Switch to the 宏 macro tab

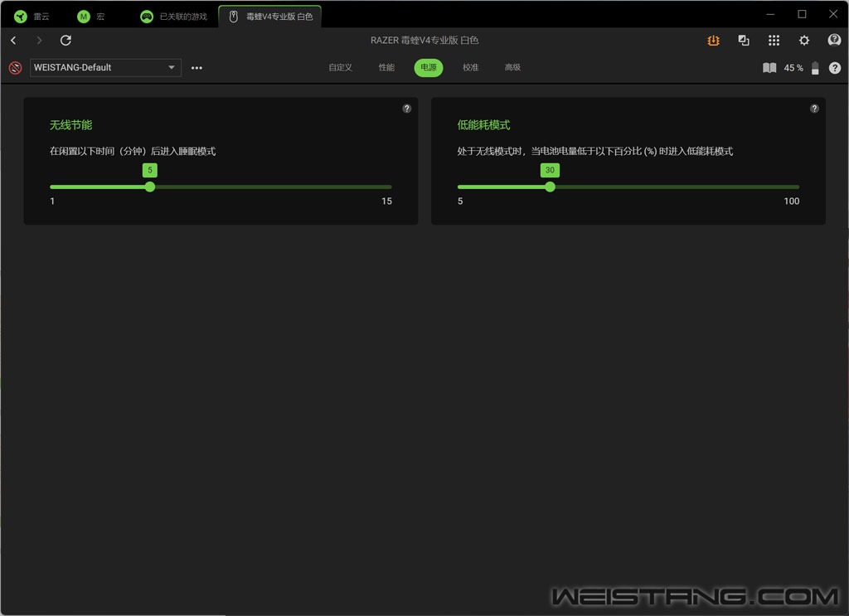click(x=91, y=17)
